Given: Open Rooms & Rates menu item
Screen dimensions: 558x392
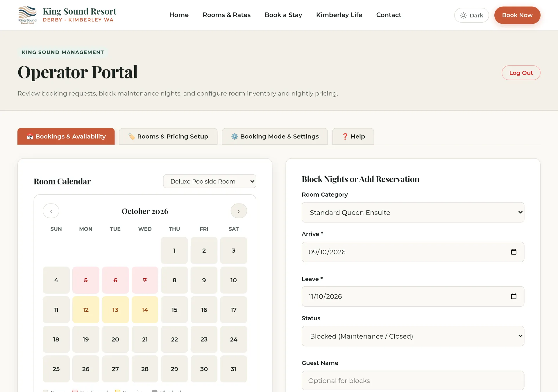Looking at the screenshot, I should tap(226, 15).
